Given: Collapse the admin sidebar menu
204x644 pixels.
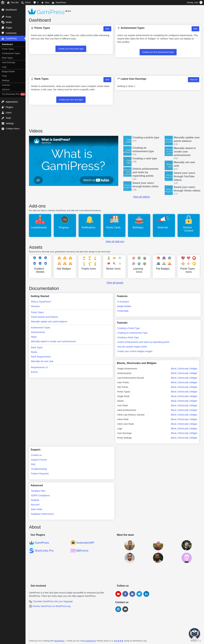Looking at the screenshot, I should (13, 129).
